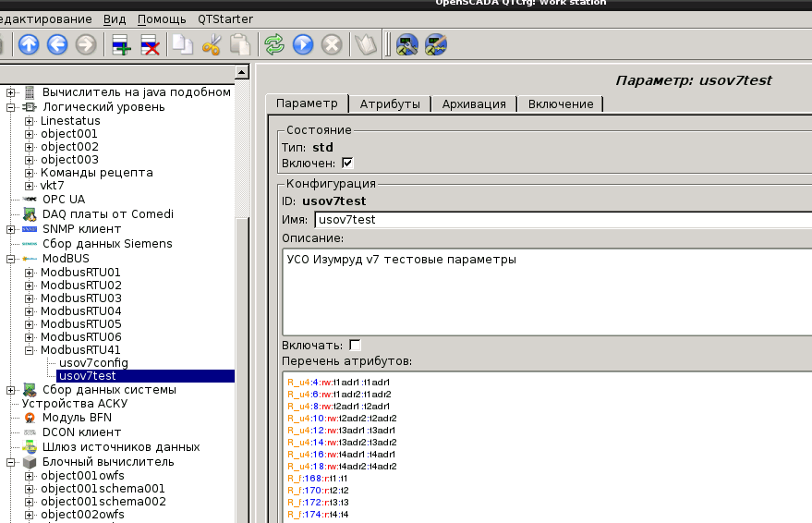Click the Back arrow toolbar icon
812x523 pixels.
(57, 44)
